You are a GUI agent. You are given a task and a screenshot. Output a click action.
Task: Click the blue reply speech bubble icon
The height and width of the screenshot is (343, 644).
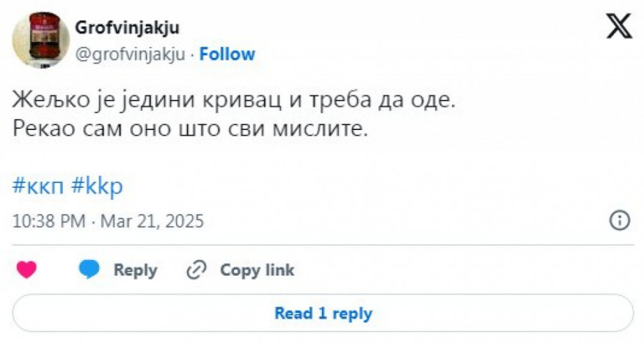(89, 270)
